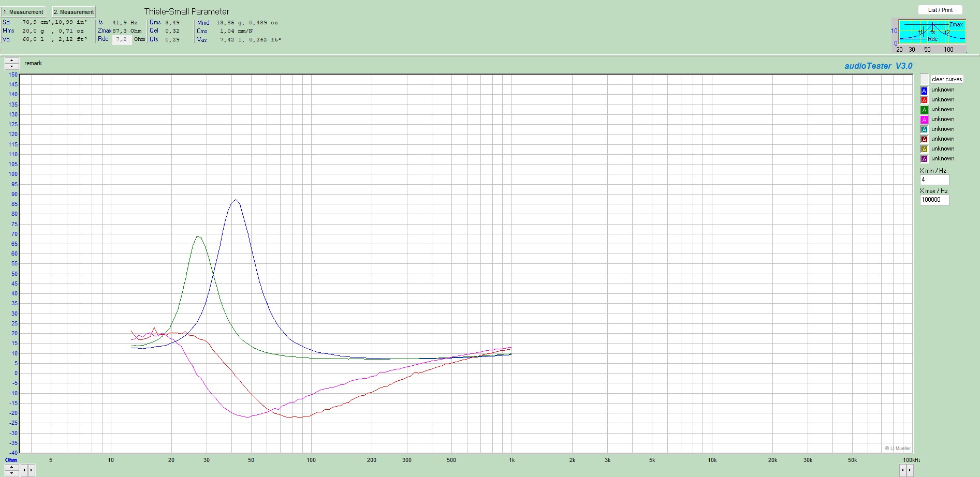Click the remark label
Screen dimensions: 980x477
pyautogui.click(x=33, y=63)
